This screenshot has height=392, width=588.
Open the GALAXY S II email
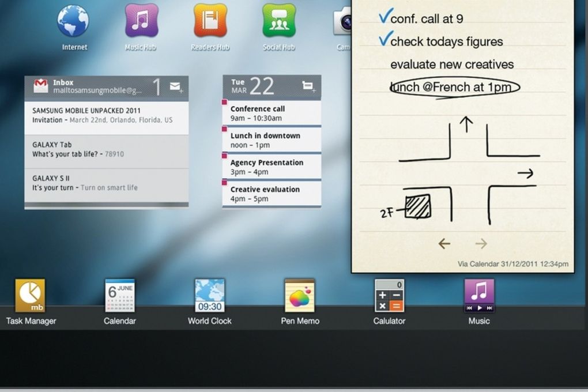(x=107, y=185)
